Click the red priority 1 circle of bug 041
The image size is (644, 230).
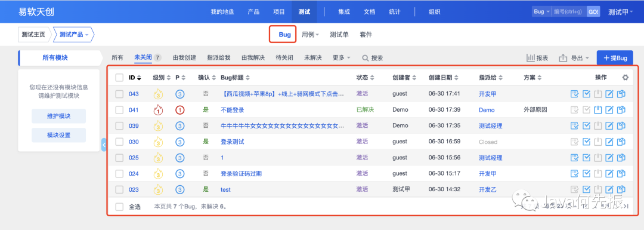[179, 110]
